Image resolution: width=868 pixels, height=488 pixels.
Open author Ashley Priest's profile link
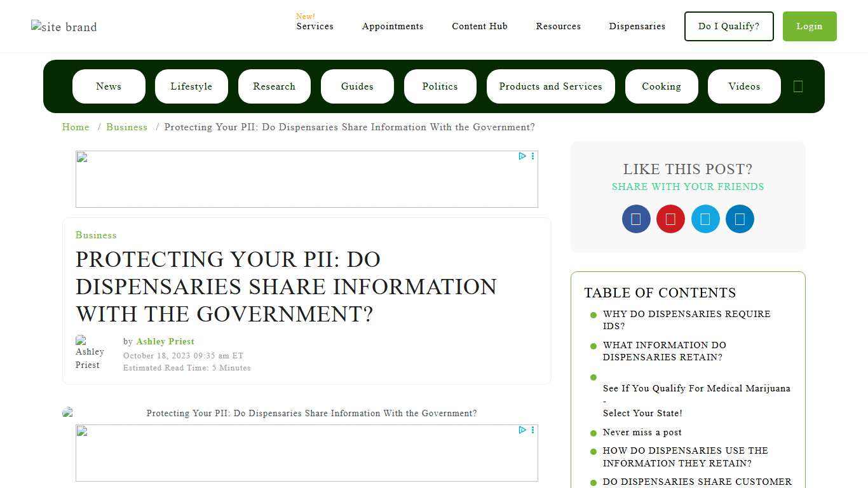pos(165,341)
